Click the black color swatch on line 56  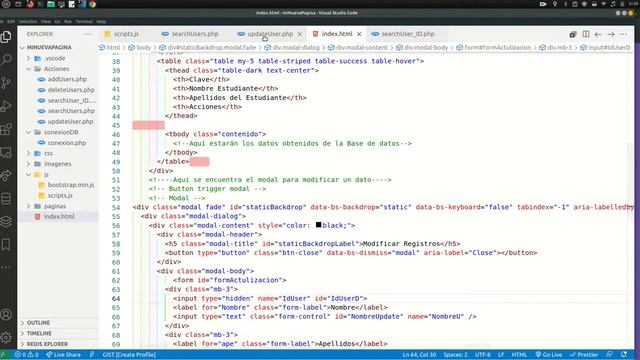[x=319, y=225]
